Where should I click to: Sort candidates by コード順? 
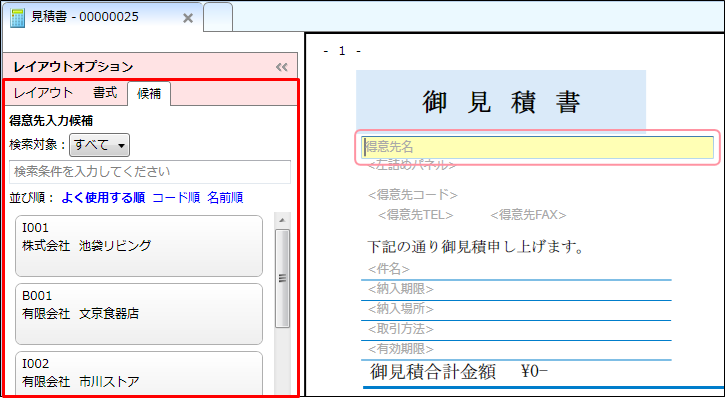(176, 198)
